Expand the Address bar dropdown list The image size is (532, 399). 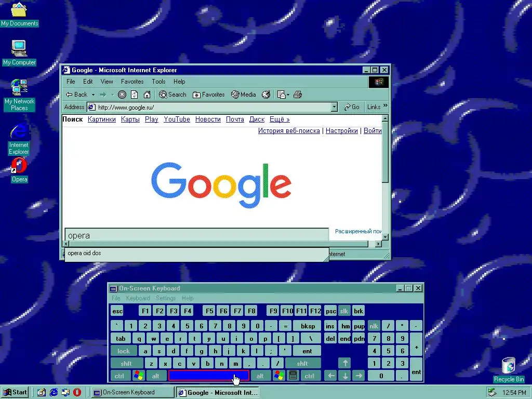pos(334,107)
